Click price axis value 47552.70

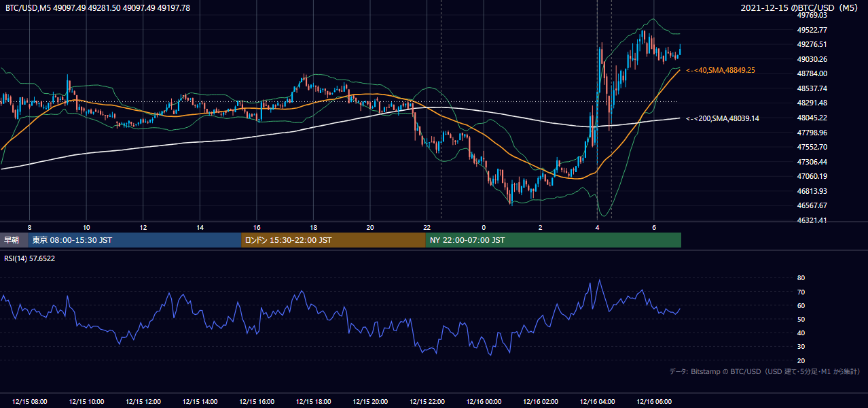812,147
